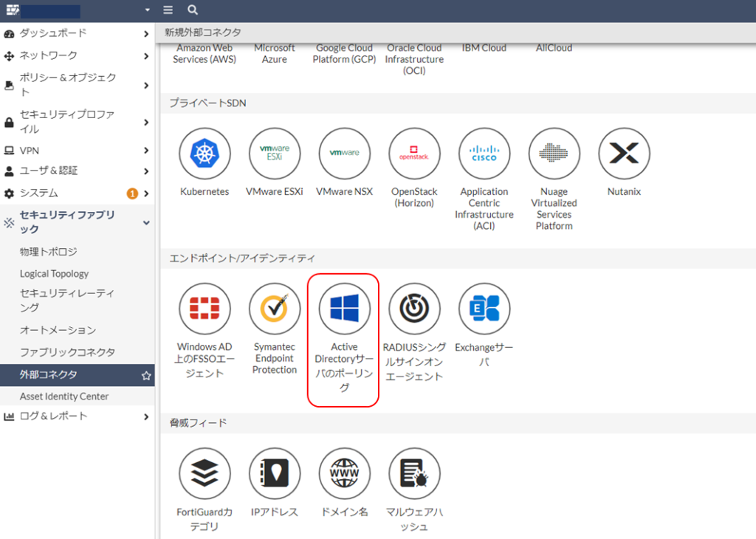Image resolution: width=756 pixels, height=539 pixels.
Task: Select the Kubernetes connector icon
Action: 205,154
